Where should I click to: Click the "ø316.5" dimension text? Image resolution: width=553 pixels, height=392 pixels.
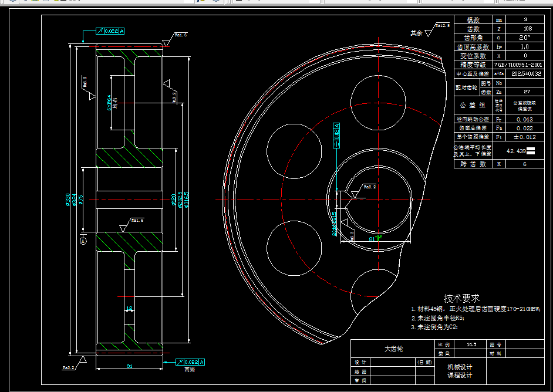coord(187,200)
